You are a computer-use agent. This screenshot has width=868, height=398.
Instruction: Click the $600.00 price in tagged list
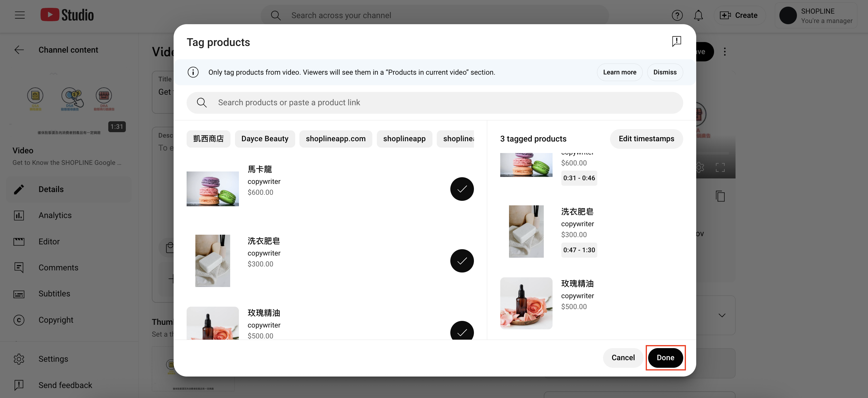pyautogui.click(x=574, y=163)
